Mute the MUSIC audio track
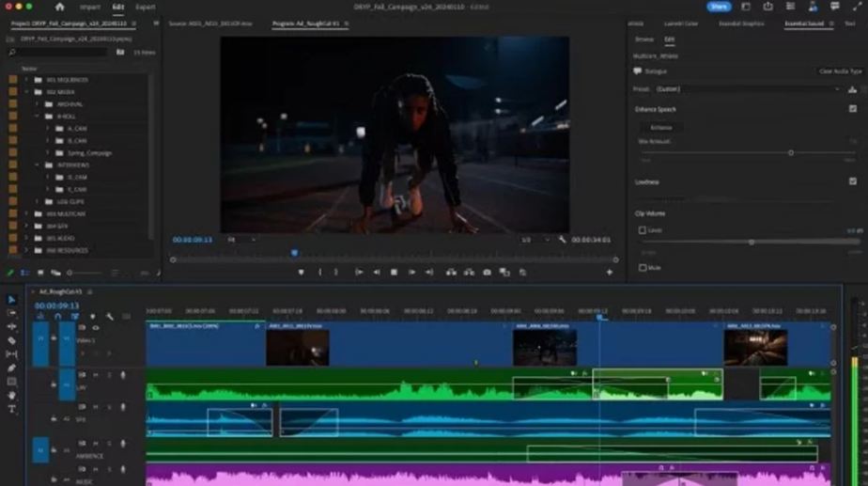Screen dimensions: 868x486 pyautogui.click(x=96, y=469)
